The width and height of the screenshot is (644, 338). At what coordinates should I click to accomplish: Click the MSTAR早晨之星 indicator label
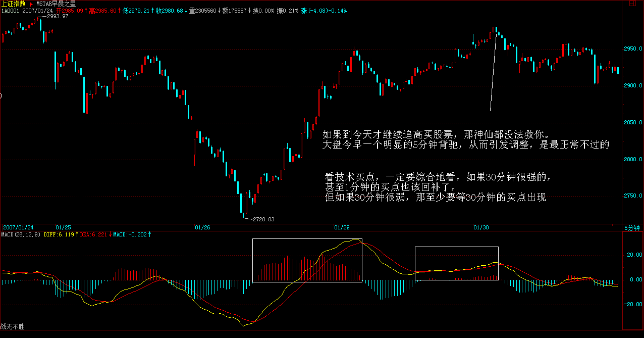pyautogui.click(x=56, y=4)
